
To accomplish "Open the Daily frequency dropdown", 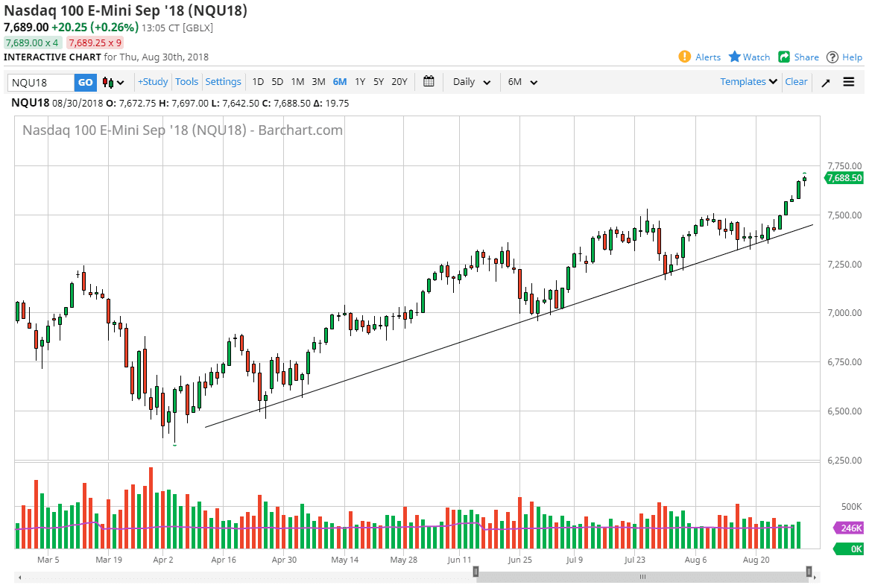I will [471, 82].
